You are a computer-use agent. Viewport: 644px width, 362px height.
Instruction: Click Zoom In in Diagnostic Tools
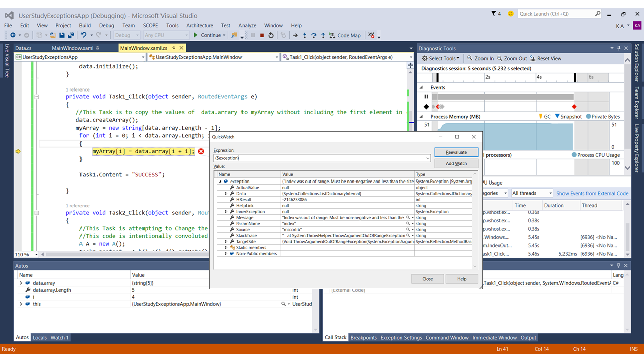tap(480, 58)
